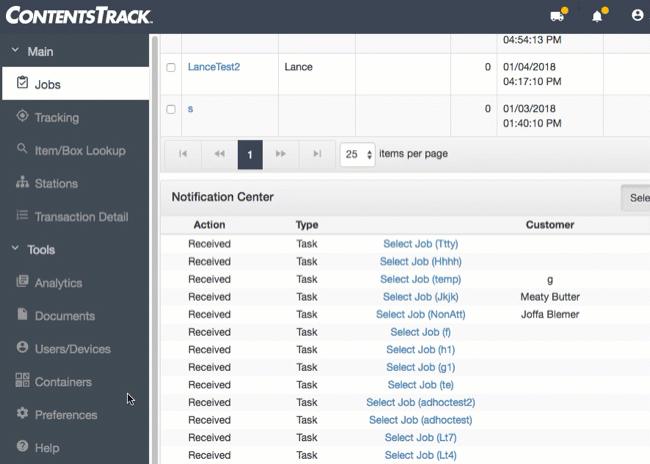
Task: Check the LanceTest2 row checkbox
Action: (171, 67)
